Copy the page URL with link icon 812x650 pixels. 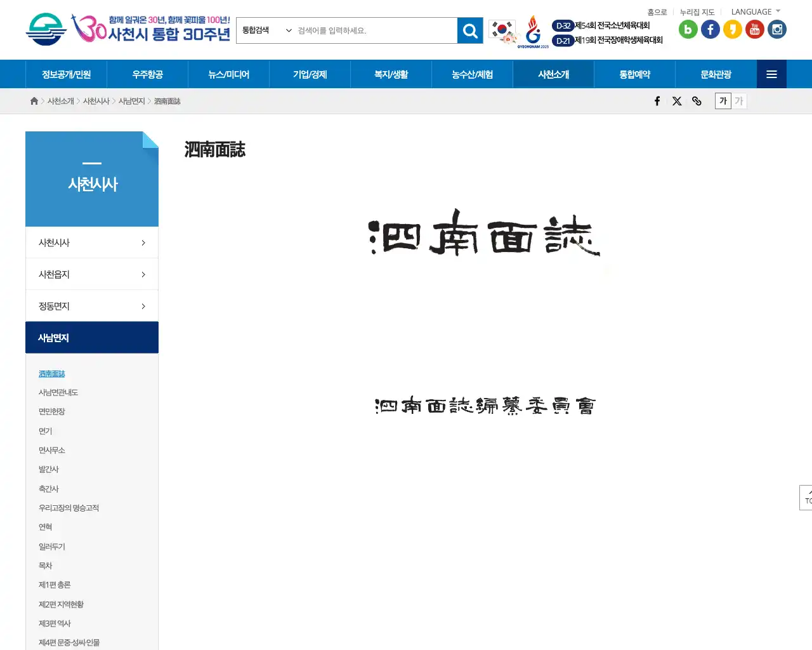pos(697,101)
